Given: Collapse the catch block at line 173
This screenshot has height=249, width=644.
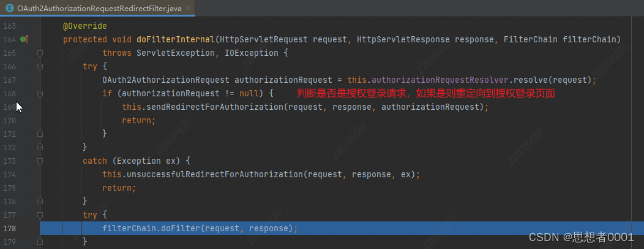Looking at the screenshot, I should pyautogui.click(x=40, y=161).
